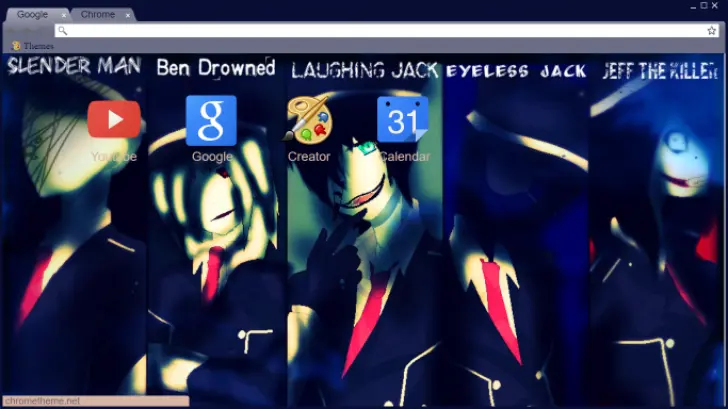
Task: Click the Calendar text label
Action: click(x=404, y=157)
